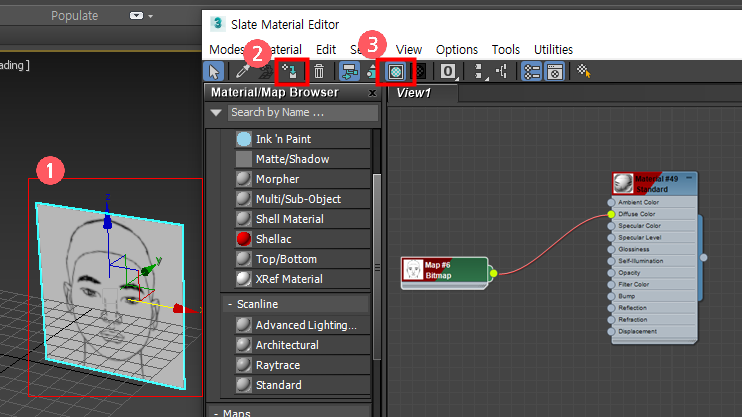Click the Opacity input socket
The height and width of the screenshot is (417, 742).
[611, 273]
